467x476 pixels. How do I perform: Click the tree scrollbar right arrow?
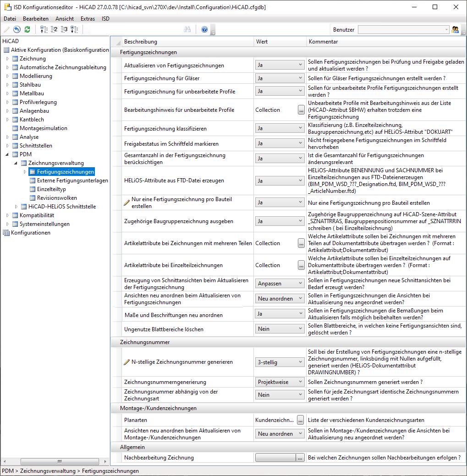[x=105, y=461]
